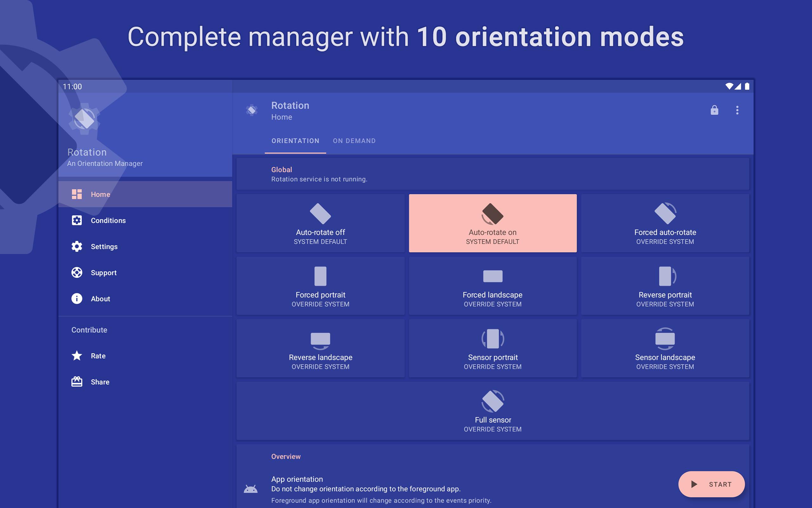Image resolution: width=812 pixels, height=508 pixels.
Task: Click the Support lifebuoy icon
Action: [77, 272]
